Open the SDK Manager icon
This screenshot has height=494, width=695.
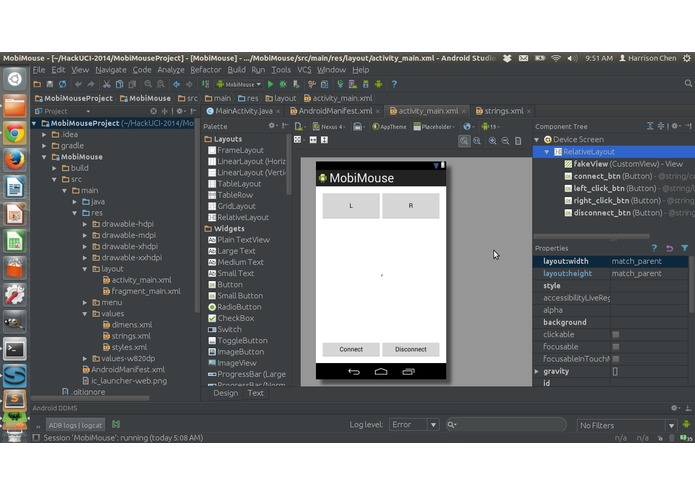tap(366, 84)
